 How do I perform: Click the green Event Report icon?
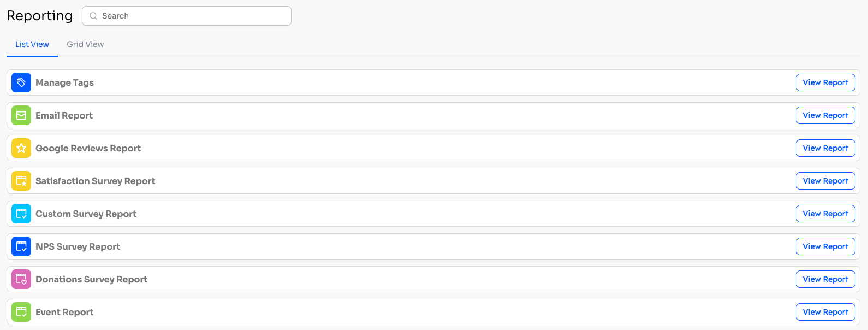point(21,312)
